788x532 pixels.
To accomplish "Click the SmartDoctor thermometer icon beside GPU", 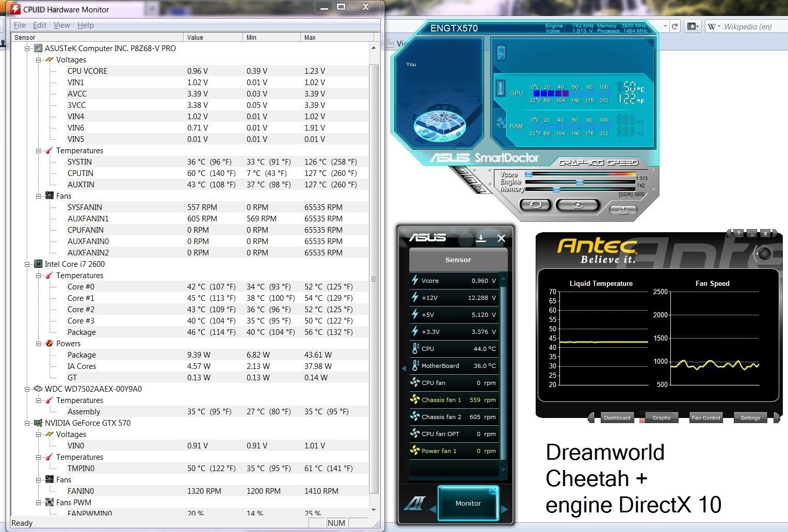I will coord(500,88).
